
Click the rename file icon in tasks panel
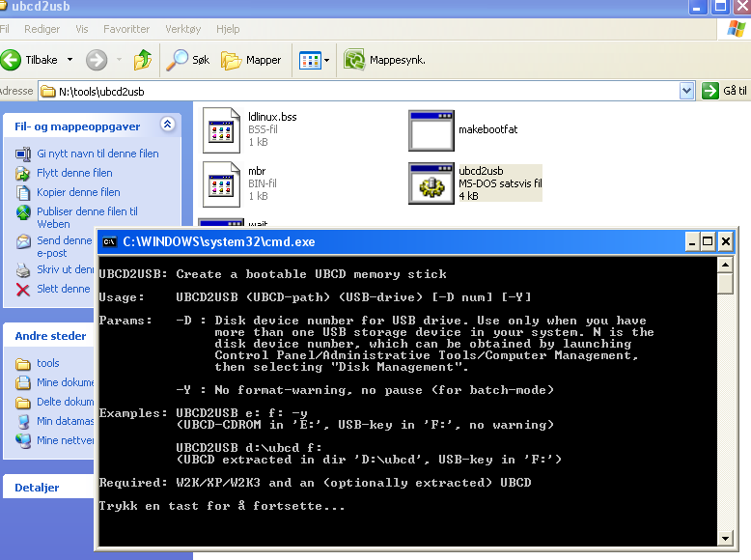pos(23,154)
